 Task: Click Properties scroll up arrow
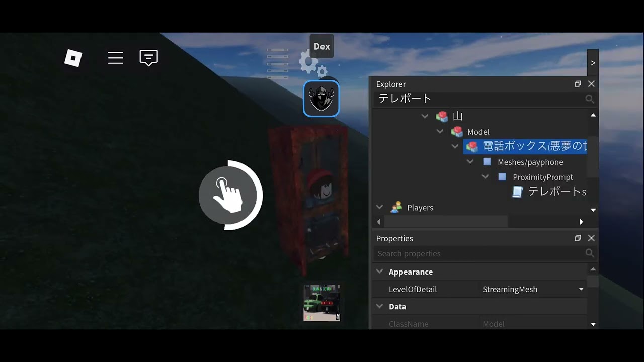(x=593, y=269)
